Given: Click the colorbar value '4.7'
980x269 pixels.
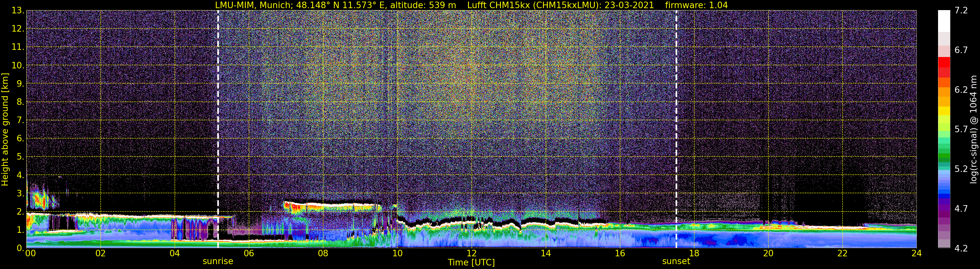Looking at the screenshot, I should point(961,208).
